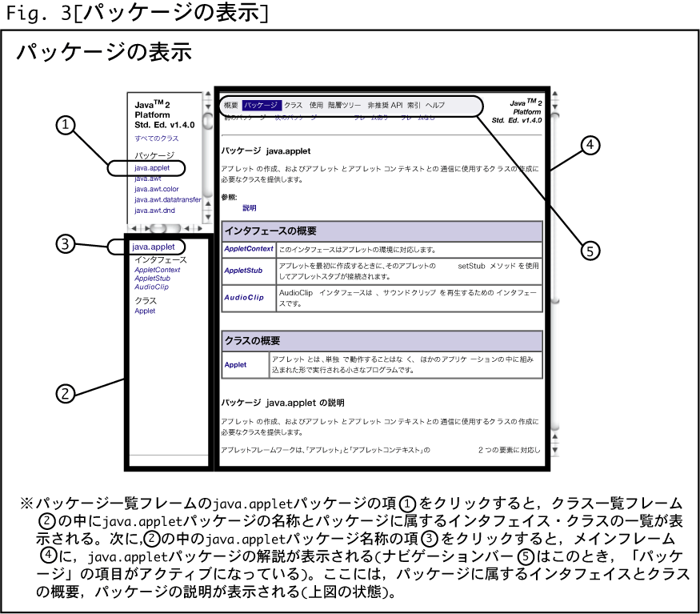This screenshot has height=614, width=700.
Task: Click down arrow near top of main frame scrollbar
Action: pos(555,106)
